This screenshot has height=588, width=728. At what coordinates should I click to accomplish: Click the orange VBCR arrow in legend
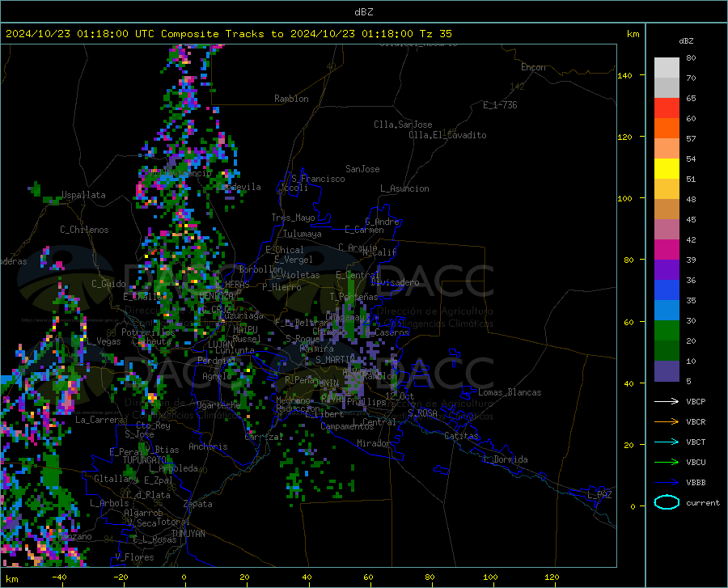tap(667, 422)
